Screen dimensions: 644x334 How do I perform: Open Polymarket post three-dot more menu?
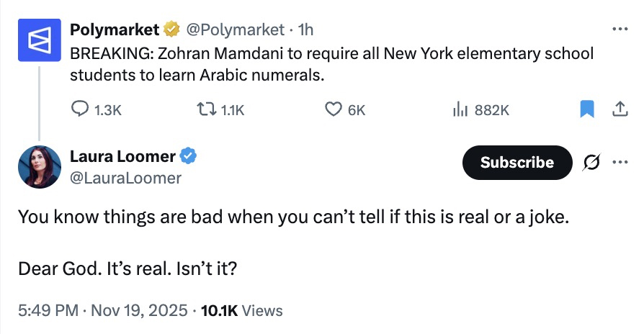point(619,30)
